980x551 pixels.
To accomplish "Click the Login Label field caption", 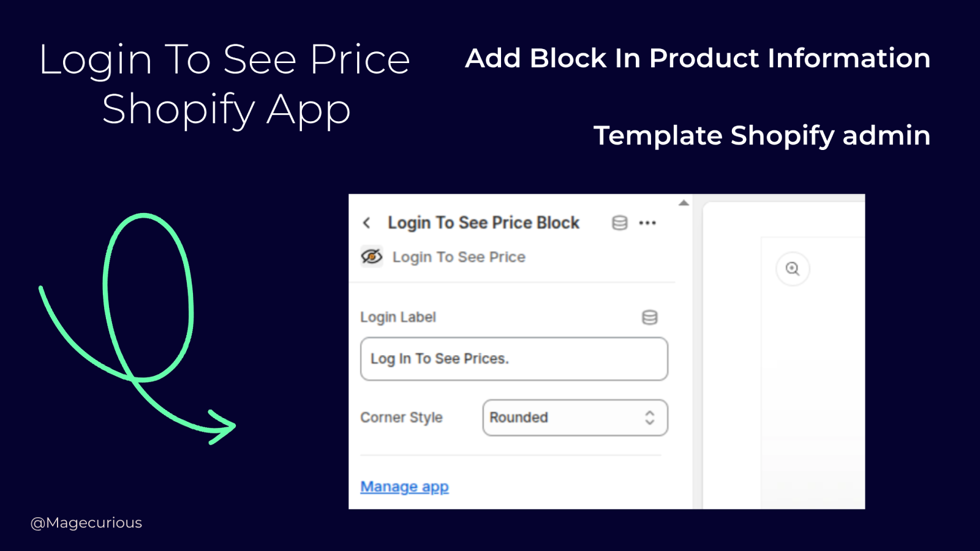I will coord(398,317).
